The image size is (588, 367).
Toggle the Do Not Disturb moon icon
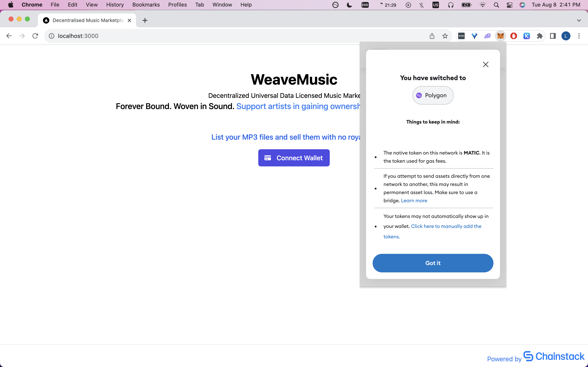[349, 5]
